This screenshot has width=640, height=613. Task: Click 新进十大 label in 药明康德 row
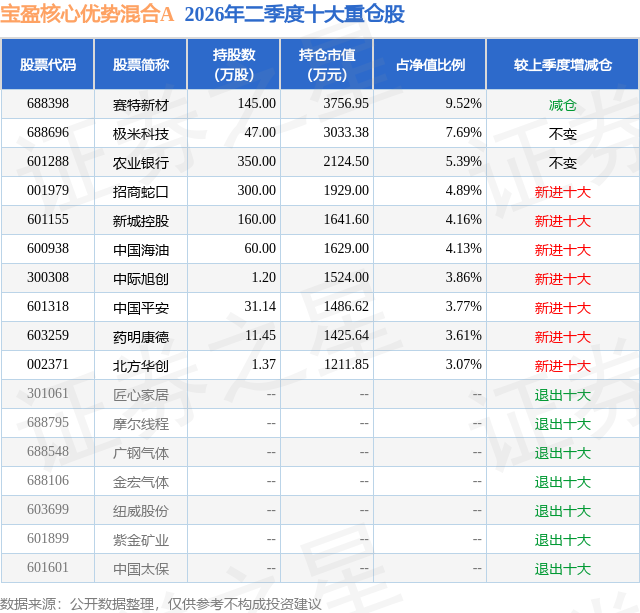click(562, 337)
